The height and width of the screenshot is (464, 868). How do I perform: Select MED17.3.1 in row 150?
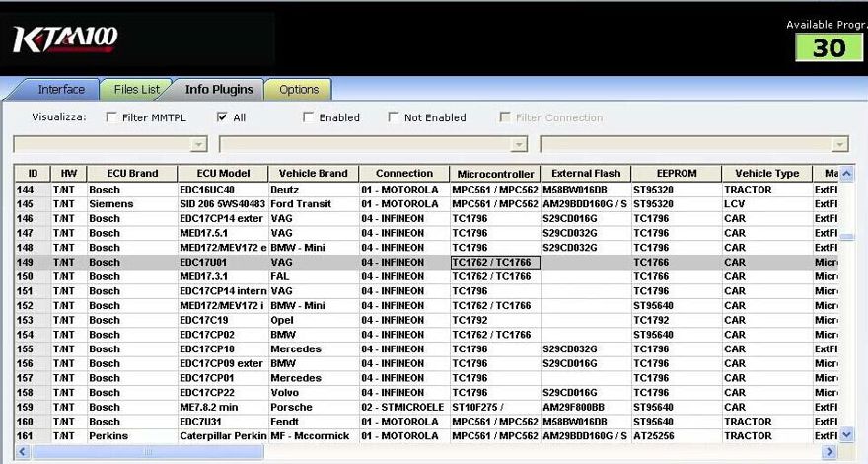coord(223,276)
